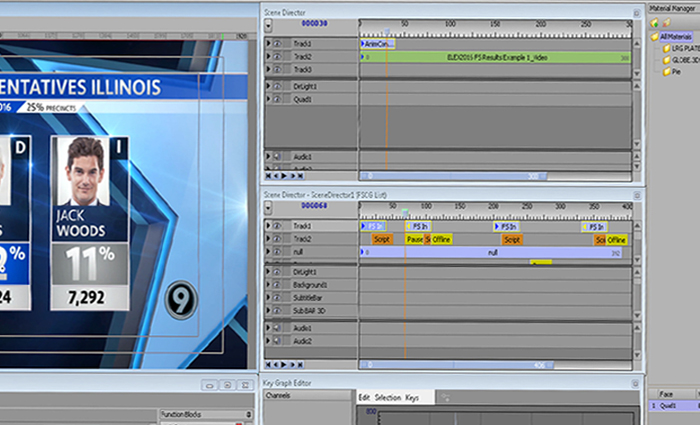Click the horizontal timeline scrollbar in top Scene Director
700x425 pixels.
(450, 175)
